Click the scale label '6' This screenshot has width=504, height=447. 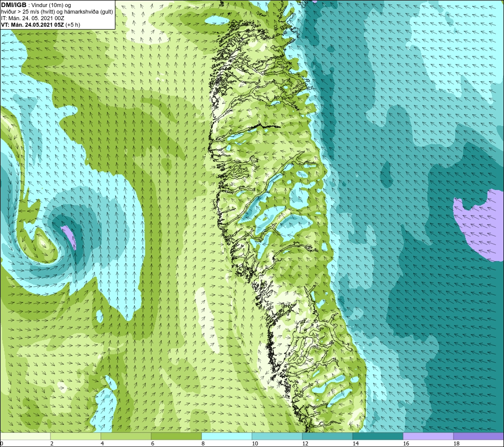153,443
